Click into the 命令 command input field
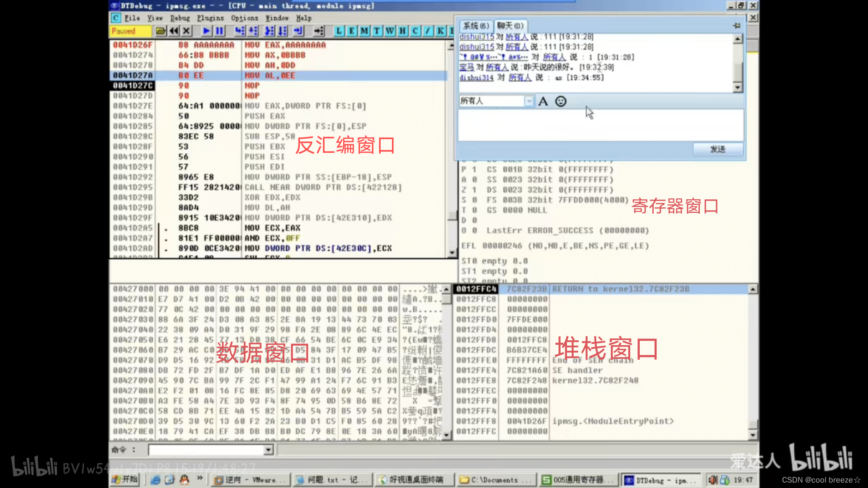This screenshot has height=488, width=868. point(207,450)
